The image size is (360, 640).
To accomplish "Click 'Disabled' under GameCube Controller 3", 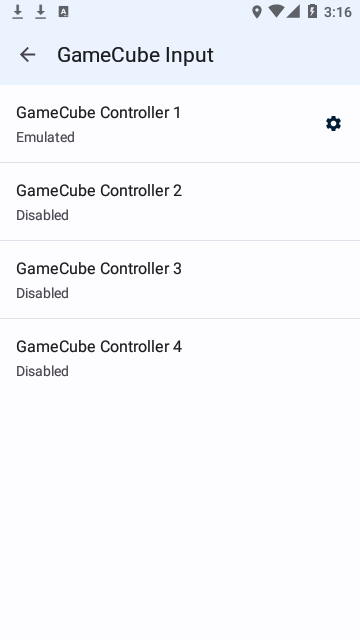I will tap(42, 293).
